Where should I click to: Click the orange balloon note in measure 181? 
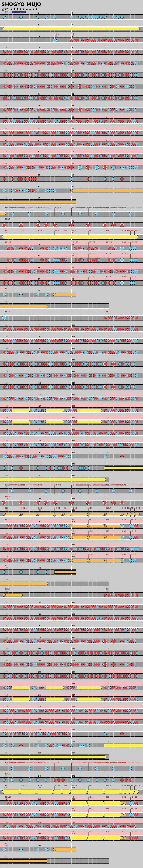[x=4, y=595]
